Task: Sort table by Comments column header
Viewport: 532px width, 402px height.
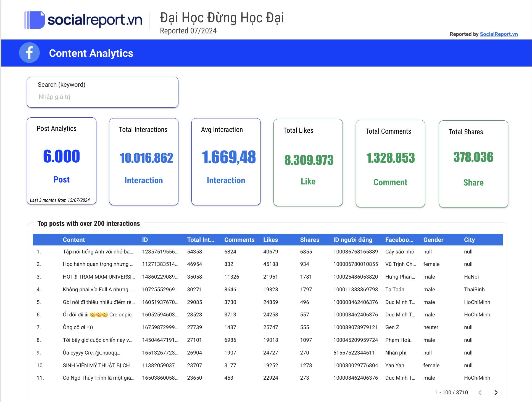Action: (239, 240)
